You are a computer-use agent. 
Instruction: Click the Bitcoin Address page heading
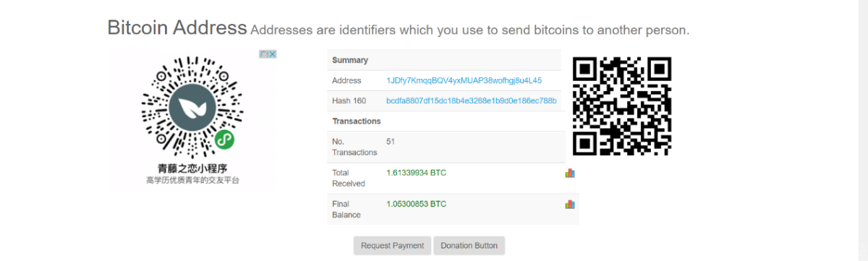(177, 27)
